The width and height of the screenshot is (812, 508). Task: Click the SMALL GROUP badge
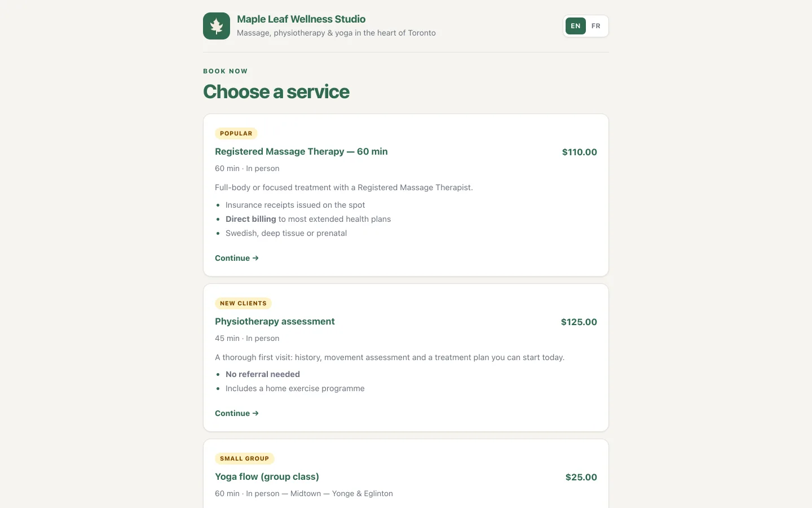[x=244, y=459]
